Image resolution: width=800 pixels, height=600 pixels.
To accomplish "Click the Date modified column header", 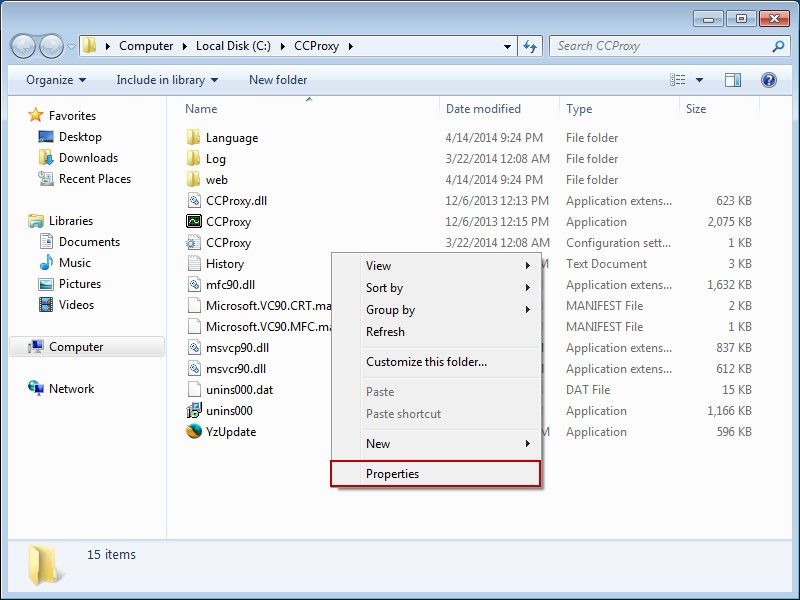I will click(x=499, y=109).
